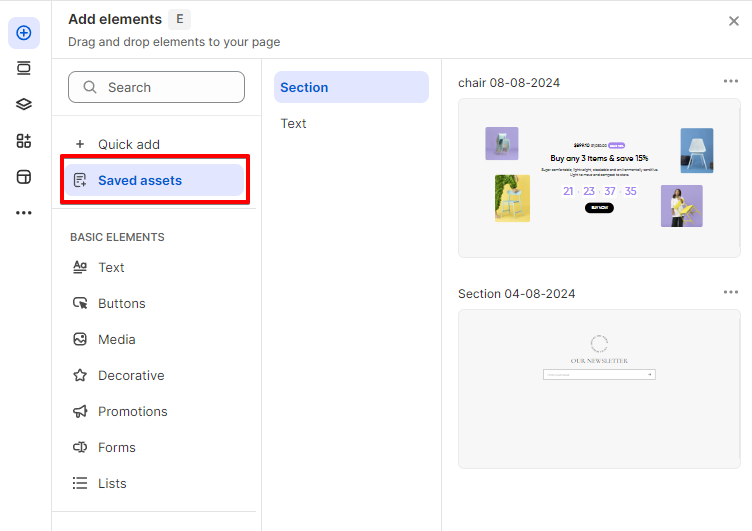Click the plus icon beside Quick add
Screen dimensions: 752x531
pyautogui.click(x=80, y=144)
